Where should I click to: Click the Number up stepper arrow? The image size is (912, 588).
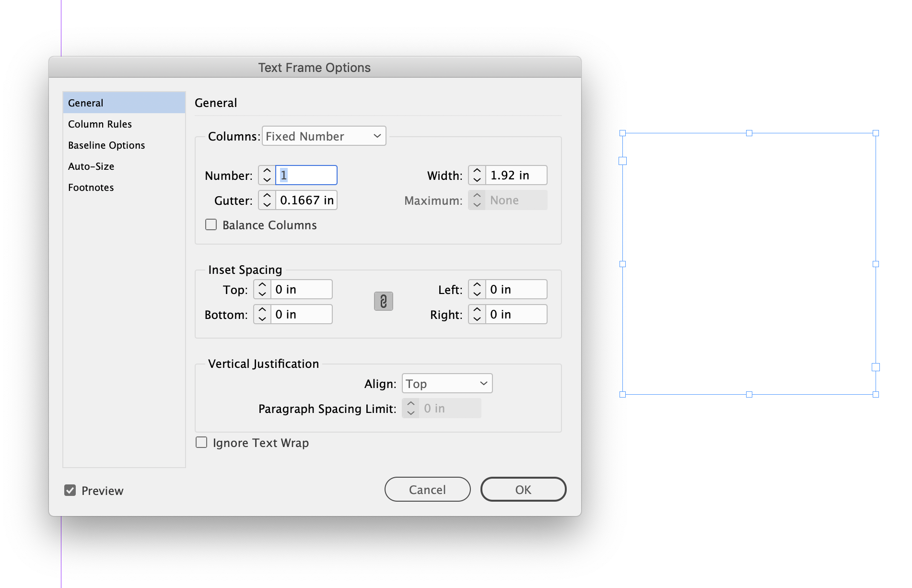267,170
